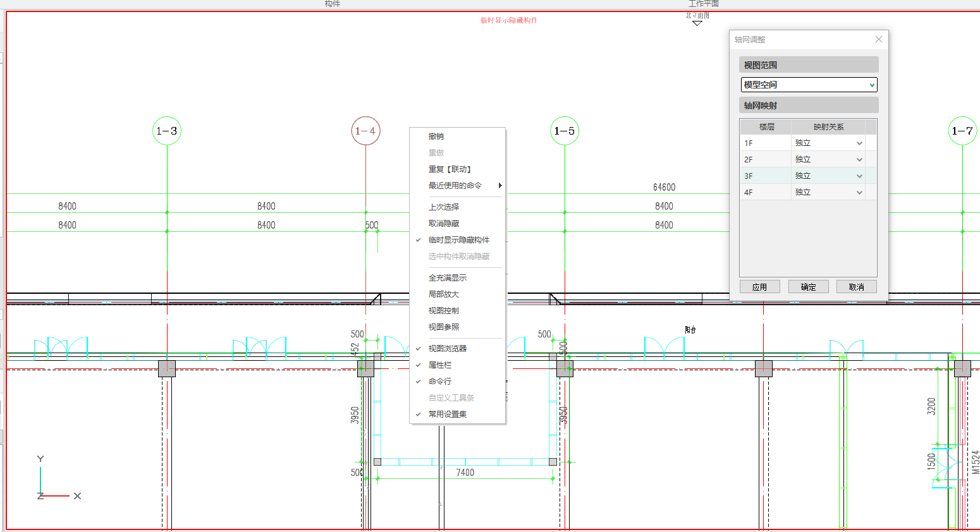The width and height of the screenshot is (980, 532).
Task: Click the north elevation triangle marker
Action: (x=697, y=23)
